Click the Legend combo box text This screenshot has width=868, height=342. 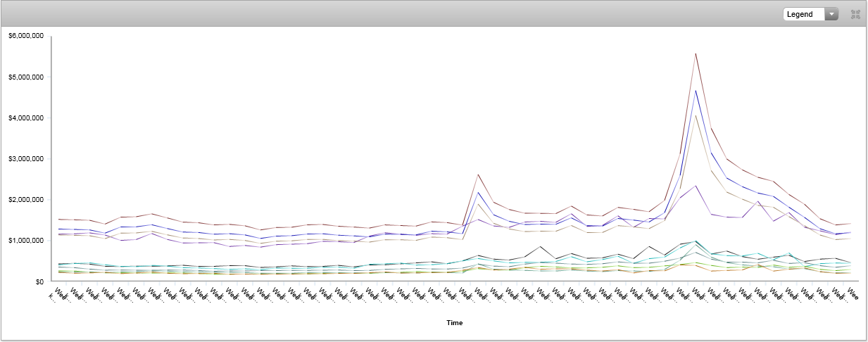(803, 14)
